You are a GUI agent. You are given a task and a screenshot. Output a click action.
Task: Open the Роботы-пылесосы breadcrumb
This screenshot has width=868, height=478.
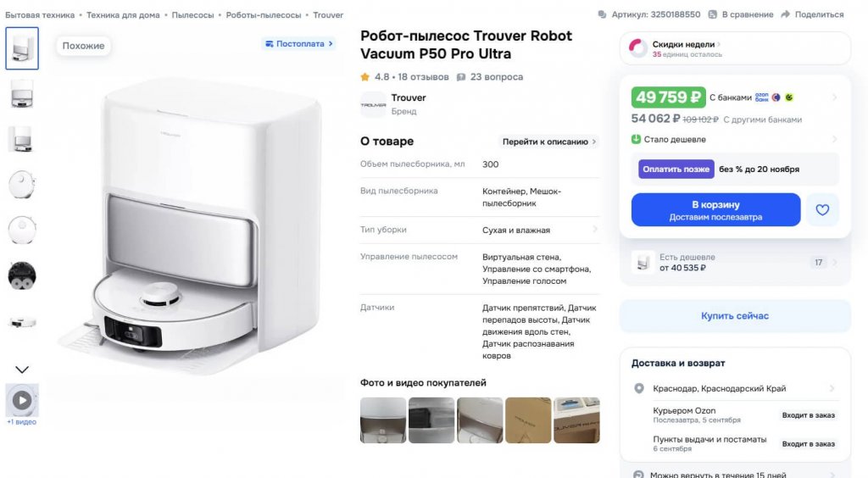pyautogui.click(x=264, y=15)
